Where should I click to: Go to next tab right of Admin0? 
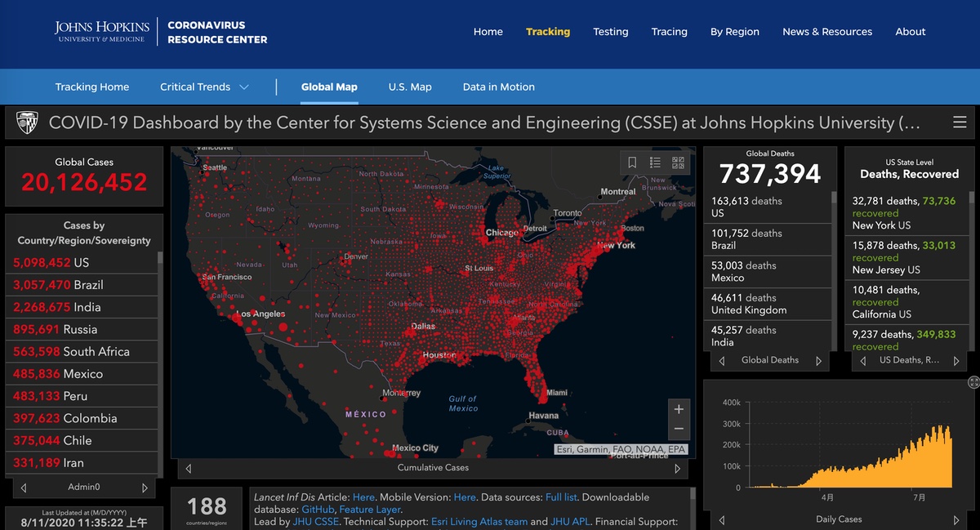[x=145, y=488]
